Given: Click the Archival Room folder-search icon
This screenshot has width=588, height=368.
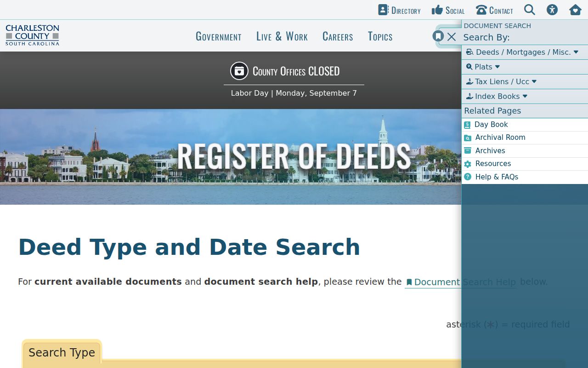Looking at the screenshot, I should [468, 138].
